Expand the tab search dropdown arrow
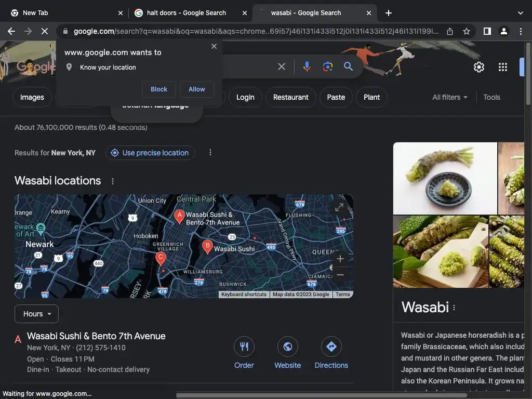 click(520, 13)
